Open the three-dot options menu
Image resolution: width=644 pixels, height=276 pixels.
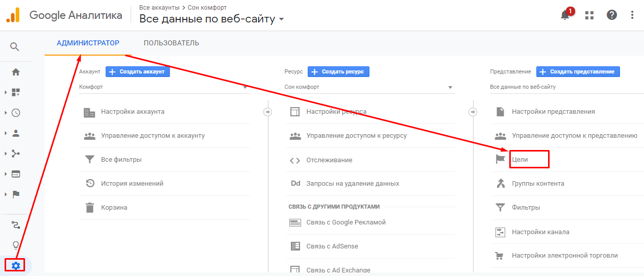point(633,15)
